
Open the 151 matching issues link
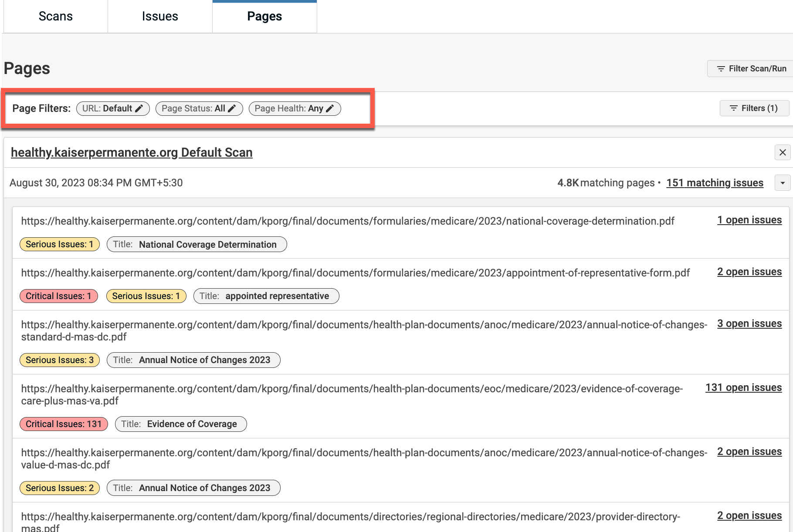click(715, 183)
